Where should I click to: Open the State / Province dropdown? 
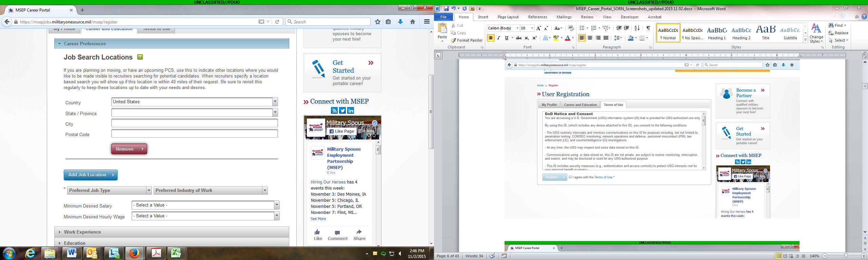[x=275, y=112]
